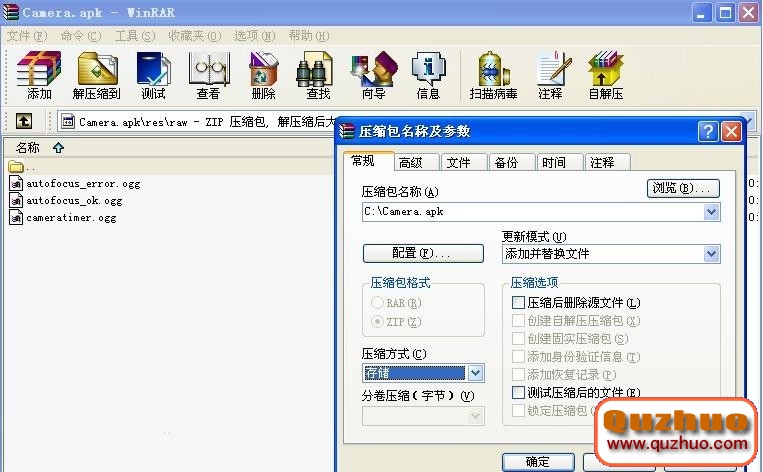Open the File (文件) menu
This screenshot has height=472, width=763.
(x=27, y=36)
